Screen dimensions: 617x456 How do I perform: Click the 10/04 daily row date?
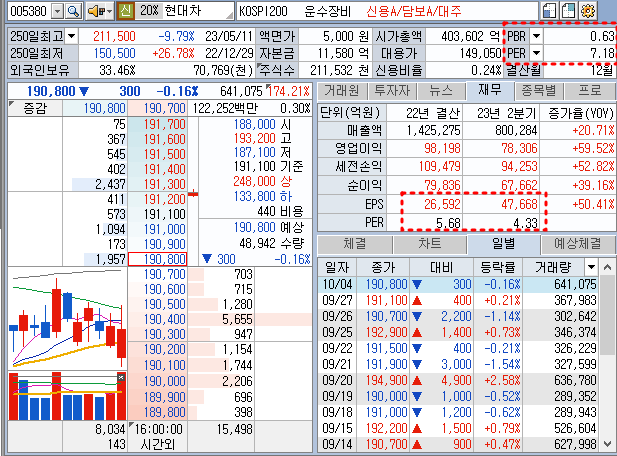tap(337, 284)
